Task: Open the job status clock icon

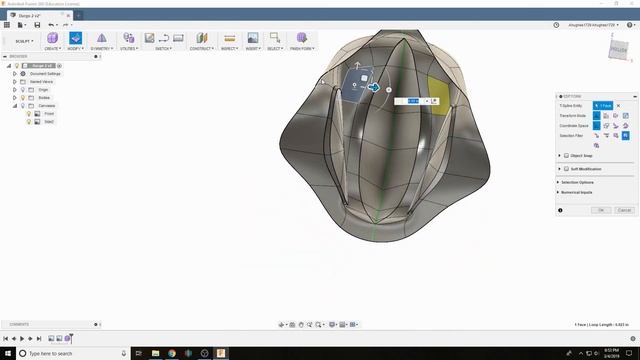Action: pyautogui.click(x=556, y=25)
